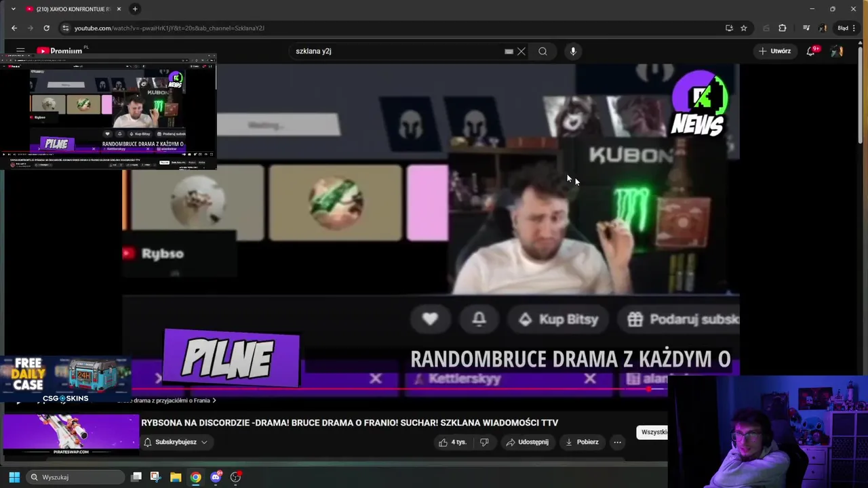Like the video with thumbs-up 4 tys.
Image resolution: width=868 pixels, height=488 pixels.
(x=452, y=442)
